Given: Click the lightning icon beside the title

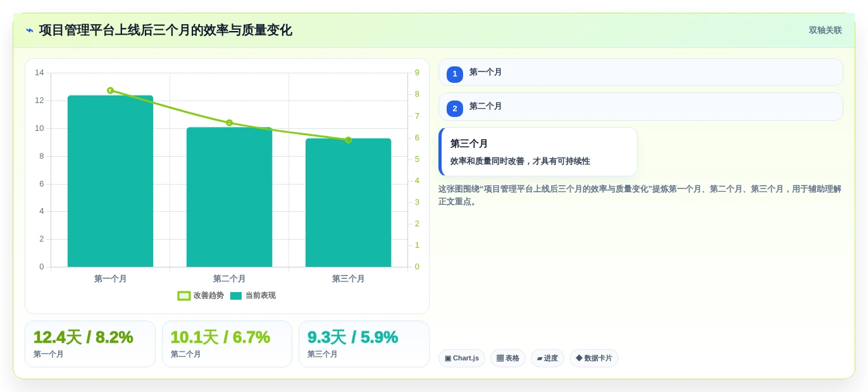Looking at the screenshot, I should click(x=29, y=30).
